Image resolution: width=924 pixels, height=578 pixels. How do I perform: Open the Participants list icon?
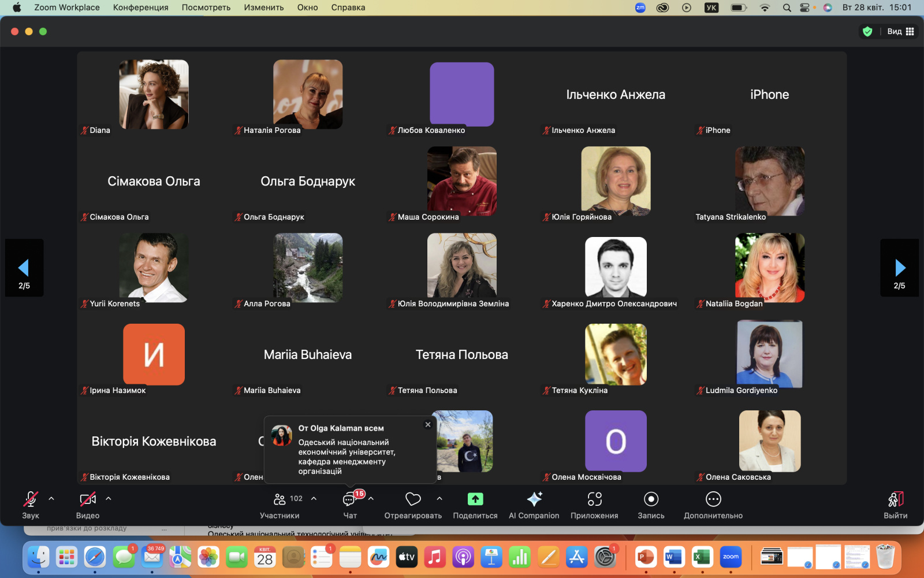pos(280,499)
